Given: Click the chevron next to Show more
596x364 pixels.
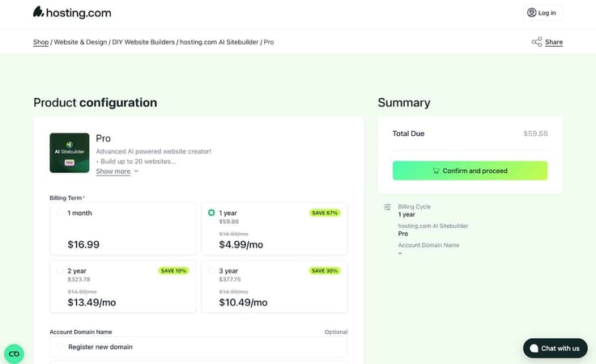Looking at the screenshot, I should pyautogui.click(x=136, y=171).
